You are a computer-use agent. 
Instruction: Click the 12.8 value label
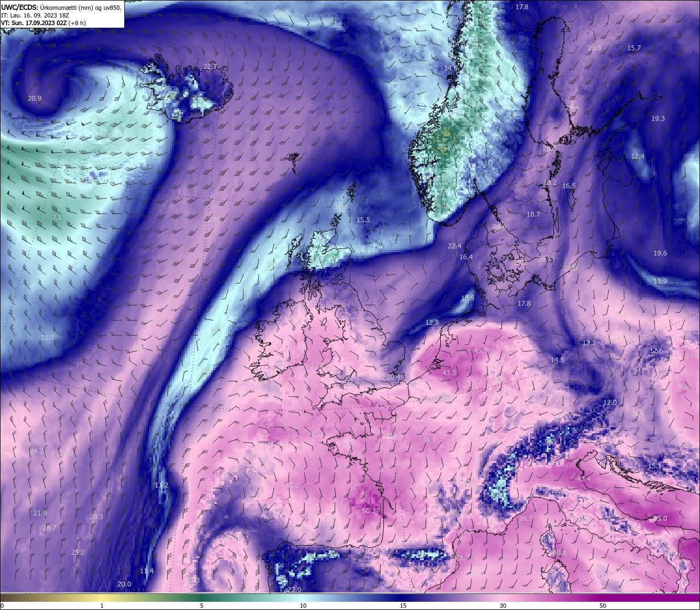[x=432, y=323]
